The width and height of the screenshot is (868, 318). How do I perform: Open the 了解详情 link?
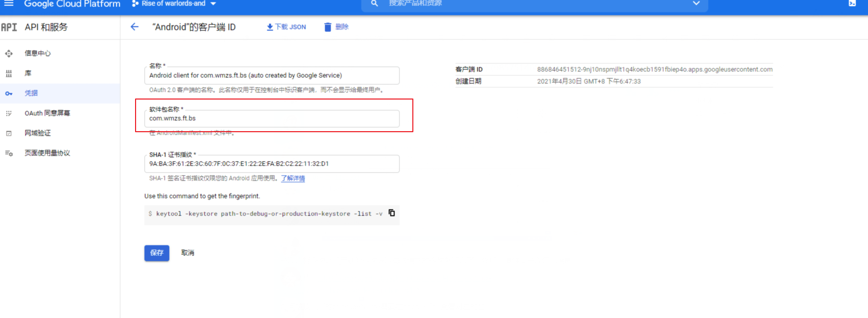click(x=293, y=178)
